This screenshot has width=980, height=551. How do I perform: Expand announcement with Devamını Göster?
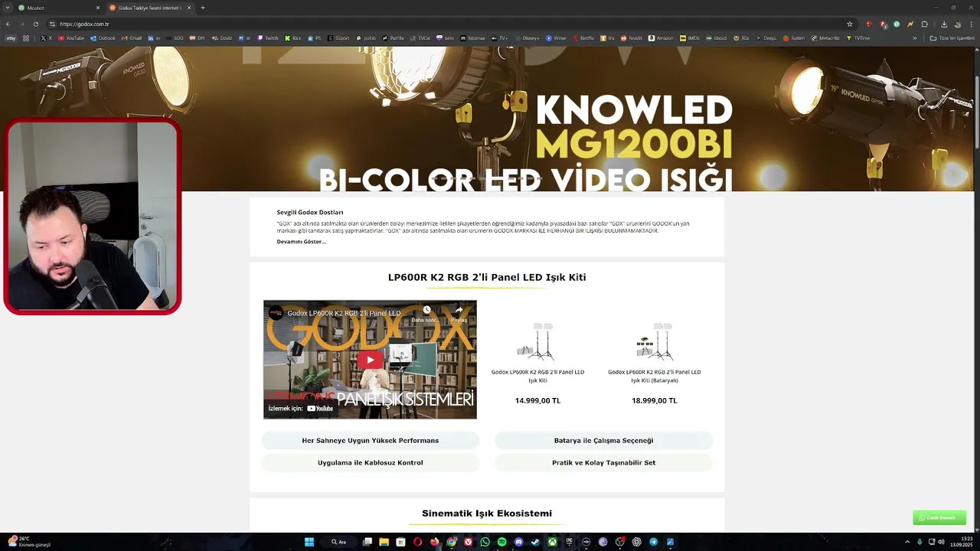point(301,242)
